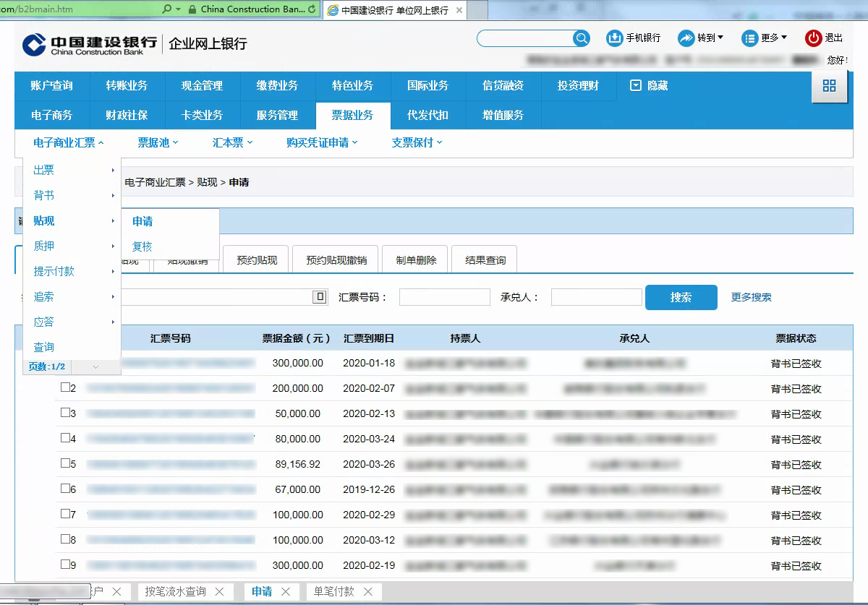This screenshot has height=605, width=868.
Task: Collapse the 电子商业汇票 submenu
Action: click(x=69, y=143)
